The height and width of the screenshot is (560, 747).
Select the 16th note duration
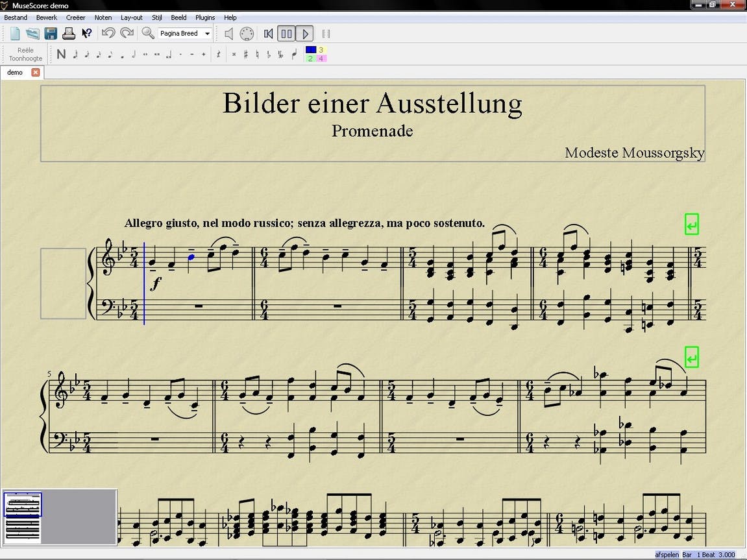[x=98, y=55]
